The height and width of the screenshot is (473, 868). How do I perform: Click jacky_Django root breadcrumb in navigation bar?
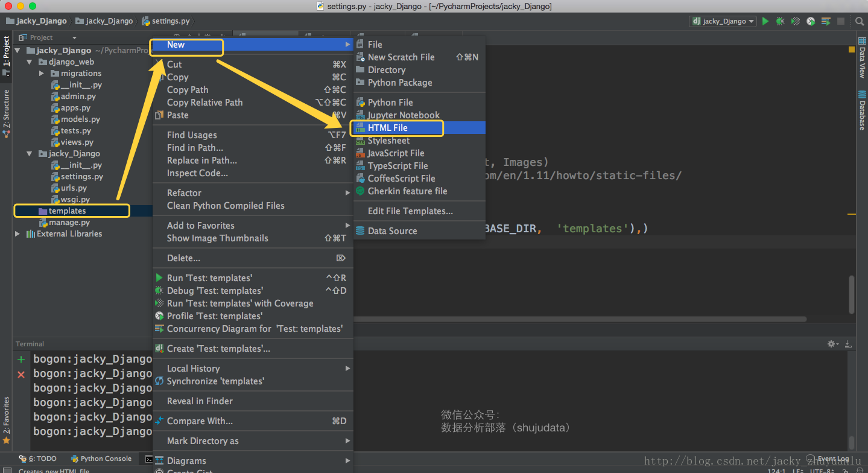[36, 21]
